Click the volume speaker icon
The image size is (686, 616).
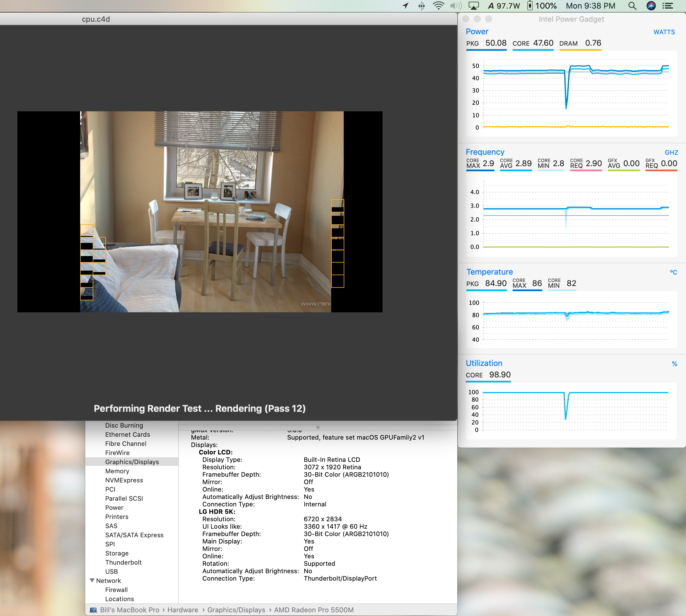(456, 6)
